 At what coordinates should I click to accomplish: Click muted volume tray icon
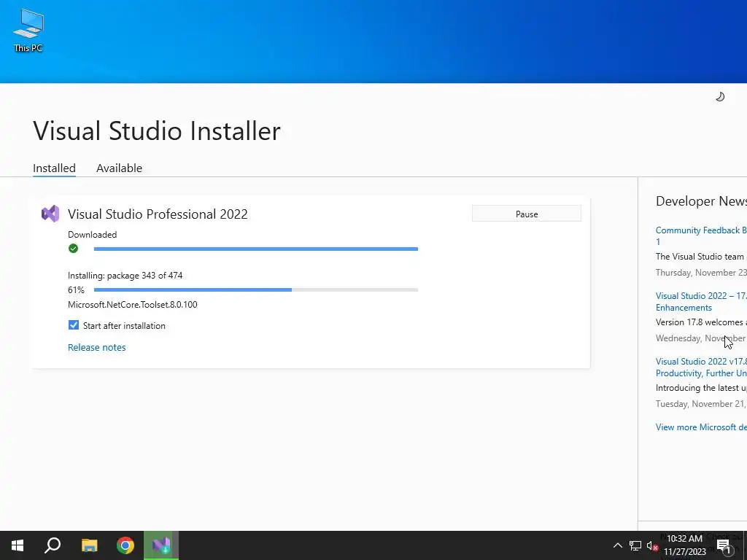652,545
